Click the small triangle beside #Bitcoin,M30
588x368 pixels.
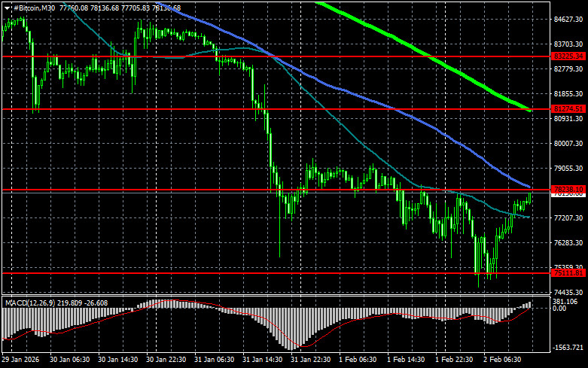pyautogui.click(x=7, y=8)
